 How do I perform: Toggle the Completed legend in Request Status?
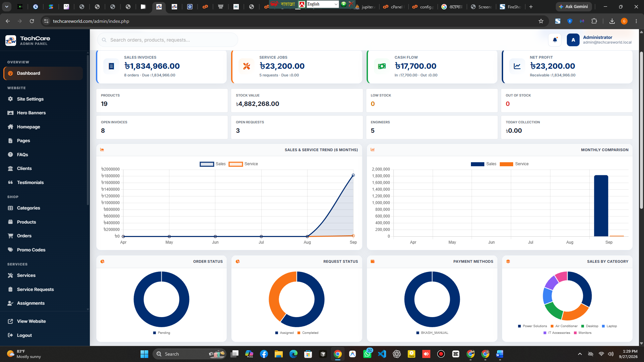click(308, 333)
